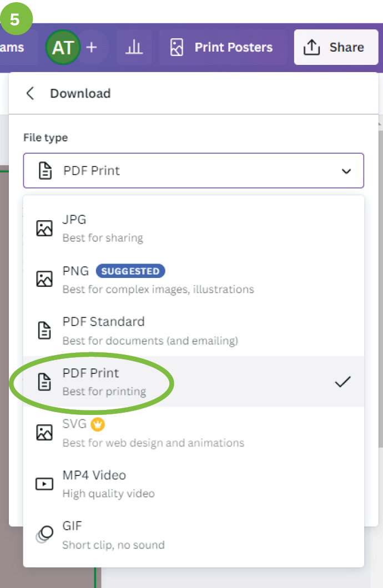Click the back arrow beside Download
Viewport: 383px width, 588px height.
point(31,93)
